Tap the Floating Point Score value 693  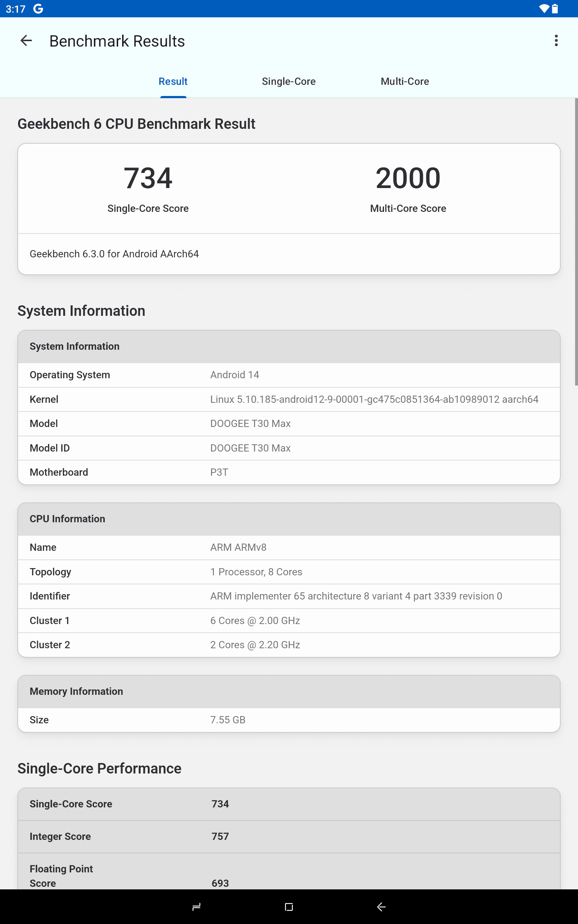pos(220,883)
